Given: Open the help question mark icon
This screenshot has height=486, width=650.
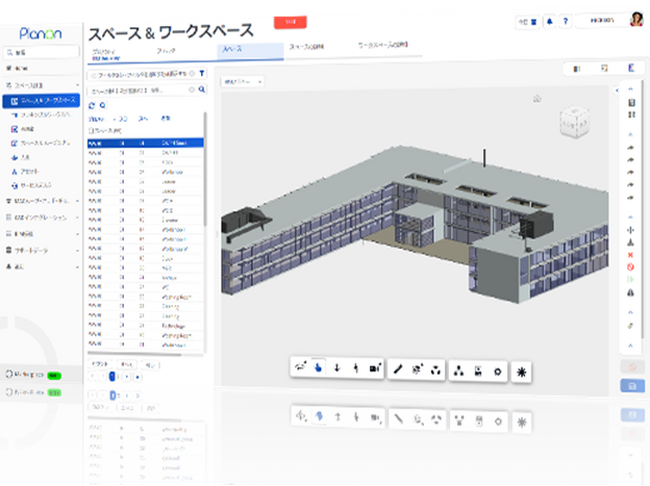Looking at the screenshot, I should coord(565,21).
